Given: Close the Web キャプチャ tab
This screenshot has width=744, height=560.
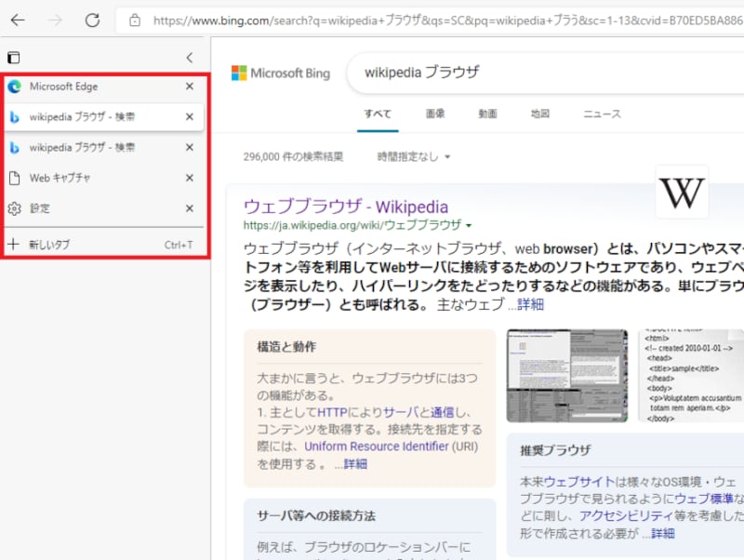Looking at the screenshot, I should [x=190, y=178].
